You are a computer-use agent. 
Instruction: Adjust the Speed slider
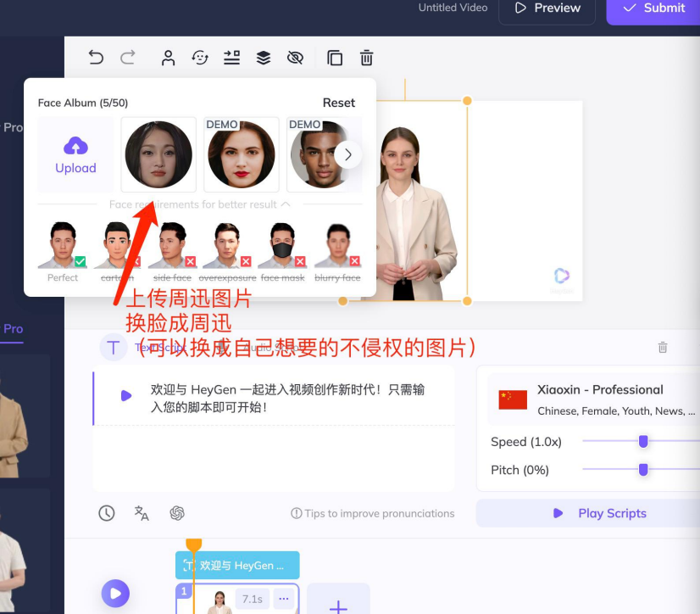tap(642, 442)
